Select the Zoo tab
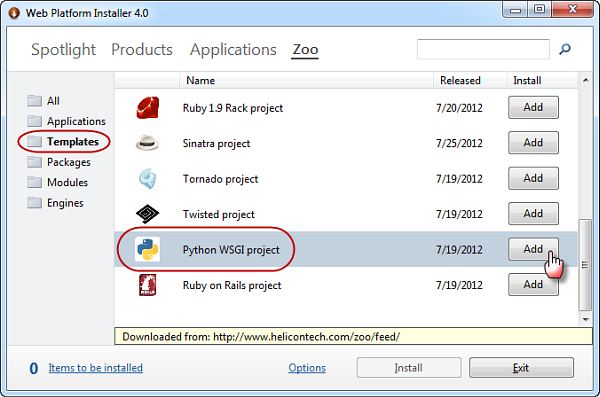This screenshot has width=600, height=397. [x=305, y=50]
